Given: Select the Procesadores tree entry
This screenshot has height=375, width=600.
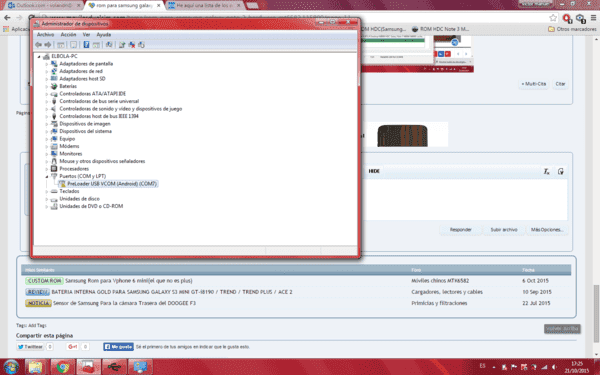Looking at the screenshot, I should click(74, 169).
